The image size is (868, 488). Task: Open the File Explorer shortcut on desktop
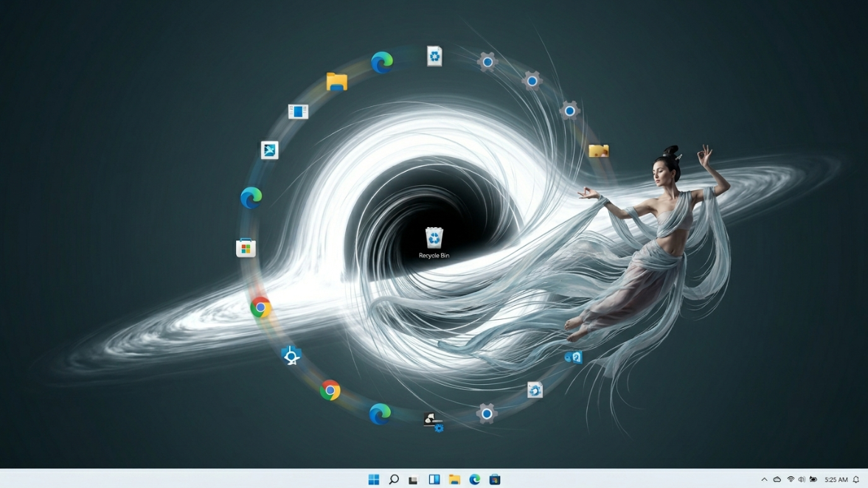coord(336,82)
